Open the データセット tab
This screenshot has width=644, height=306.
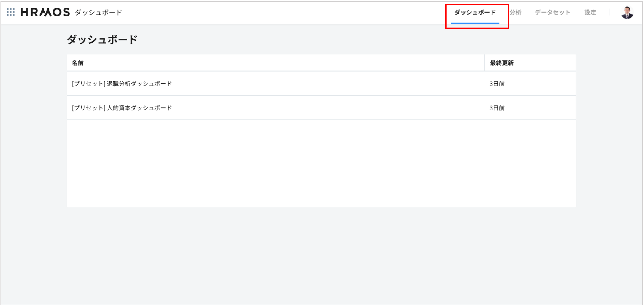tap(553, 12)
